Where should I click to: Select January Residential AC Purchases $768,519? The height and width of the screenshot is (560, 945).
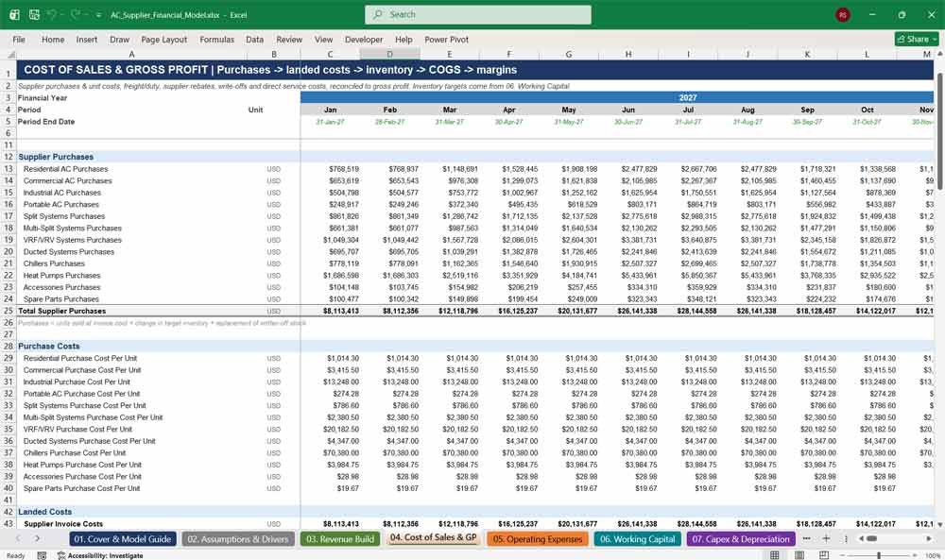344,169
